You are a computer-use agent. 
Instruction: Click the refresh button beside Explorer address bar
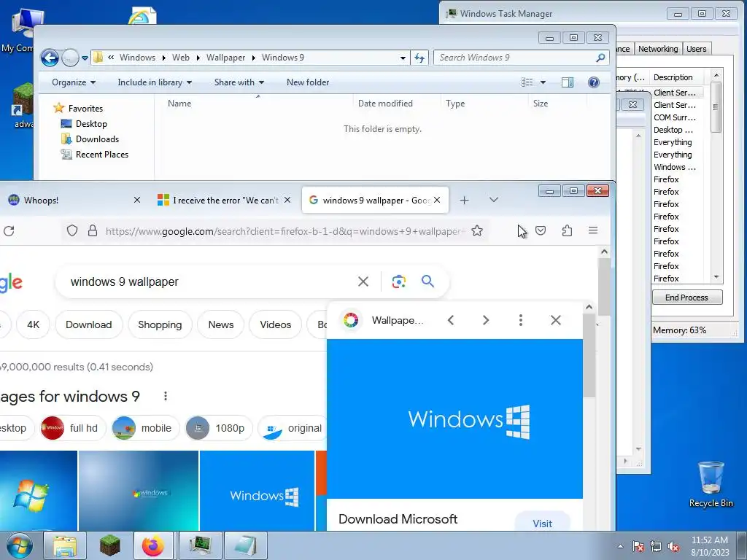click(419, 58)
